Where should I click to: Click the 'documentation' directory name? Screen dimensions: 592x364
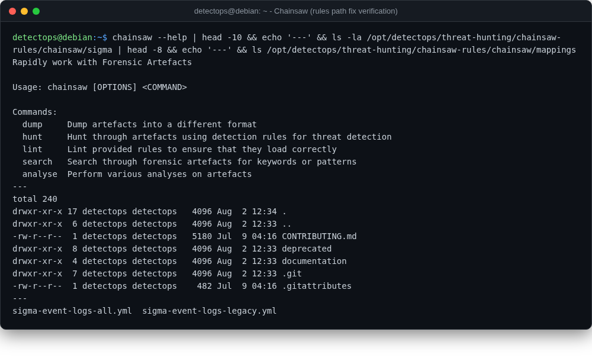click(314, 262)
